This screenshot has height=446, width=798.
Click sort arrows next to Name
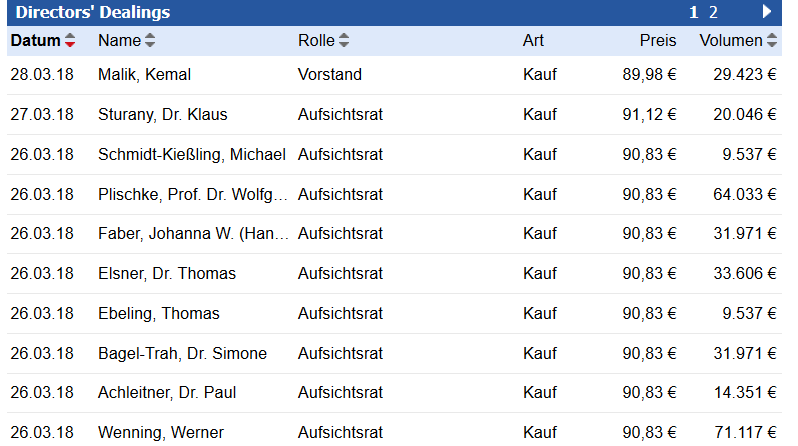(x=150, y=41)
